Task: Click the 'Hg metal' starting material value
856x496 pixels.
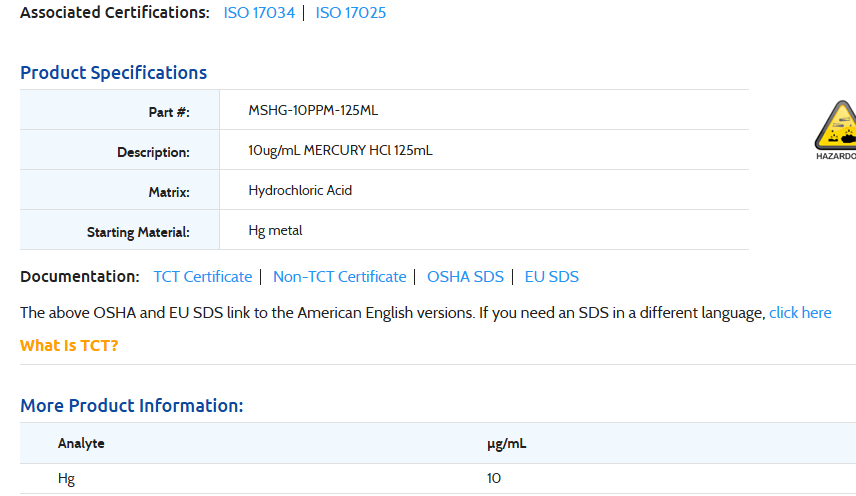Action: 275,231
